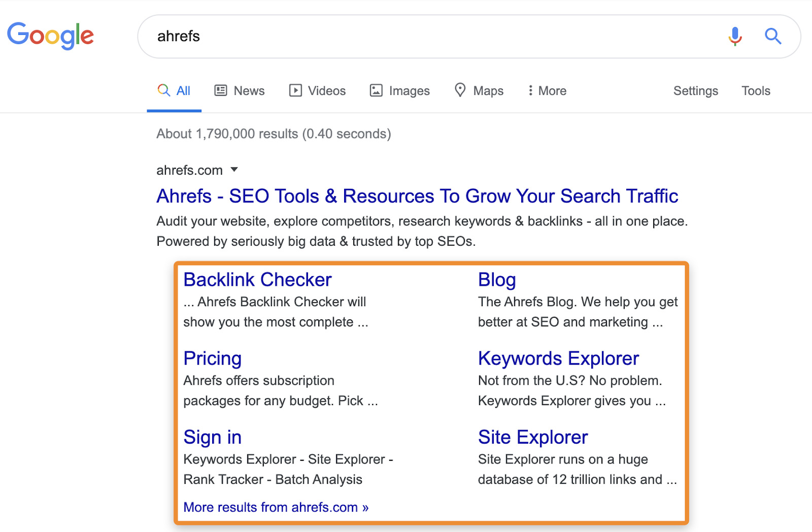Switch to the News tab
The image size is (812, 532).
pos(248,90)
